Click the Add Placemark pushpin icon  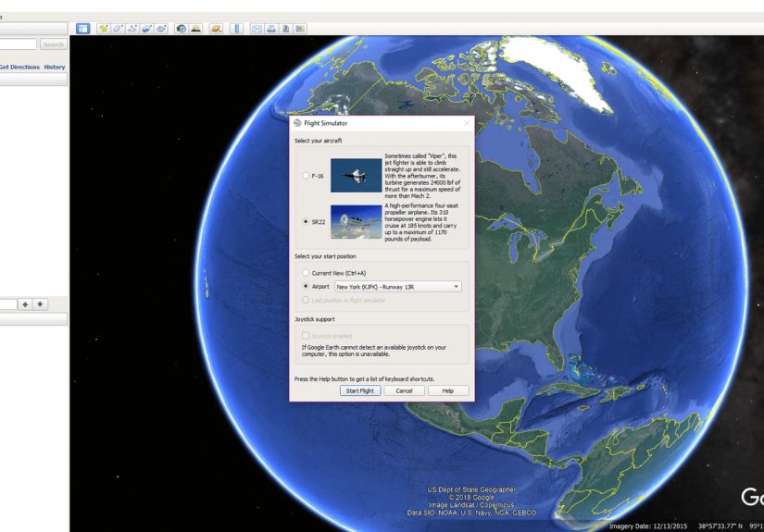click(104, 29)
